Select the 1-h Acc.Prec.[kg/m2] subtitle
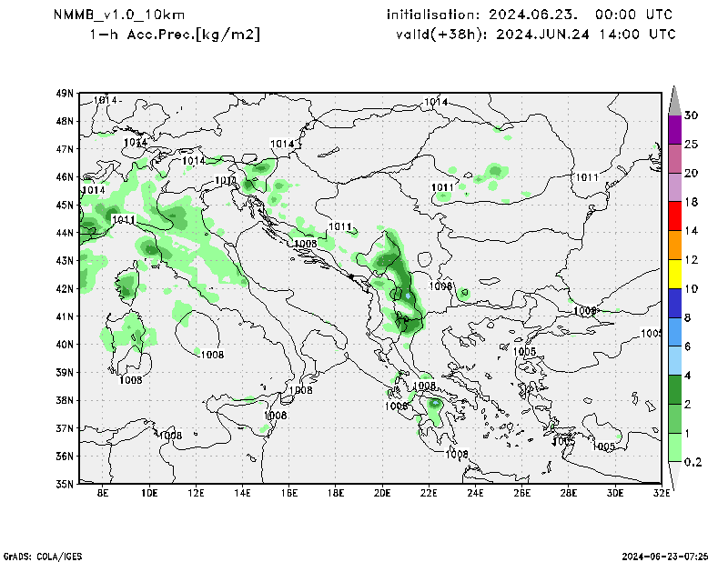This screenshot has width=728, height=562. point(175,35)
